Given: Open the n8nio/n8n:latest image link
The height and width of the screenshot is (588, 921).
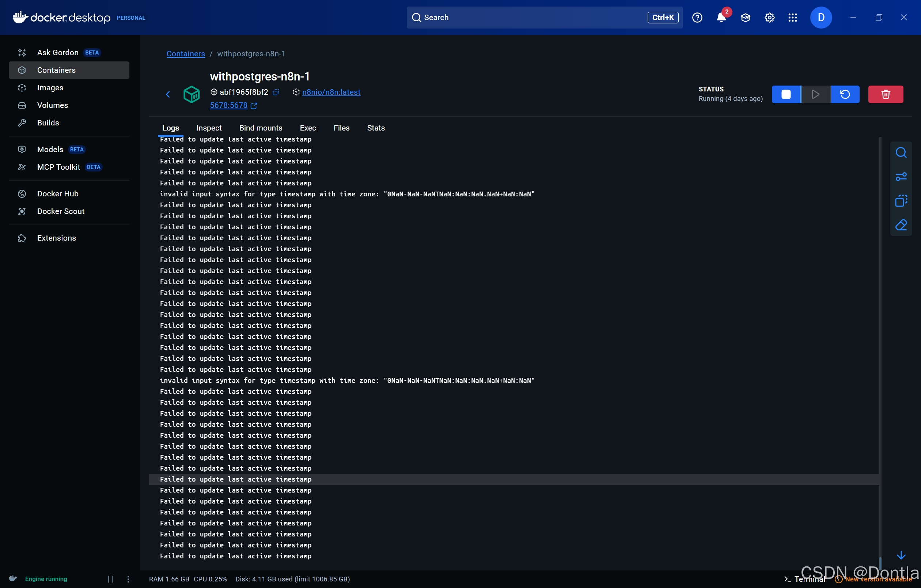Looking at the screenshot, I should (331, 92).
